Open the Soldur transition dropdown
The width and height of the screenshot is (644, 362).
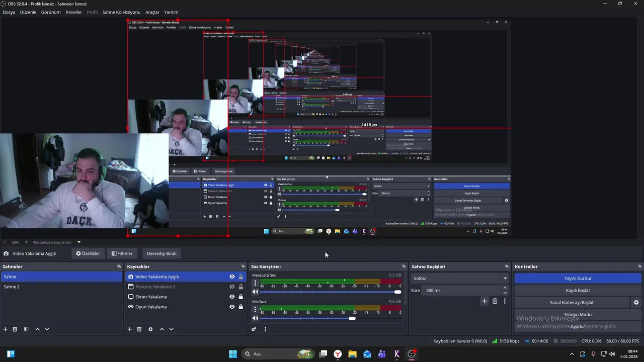(460, 278)
